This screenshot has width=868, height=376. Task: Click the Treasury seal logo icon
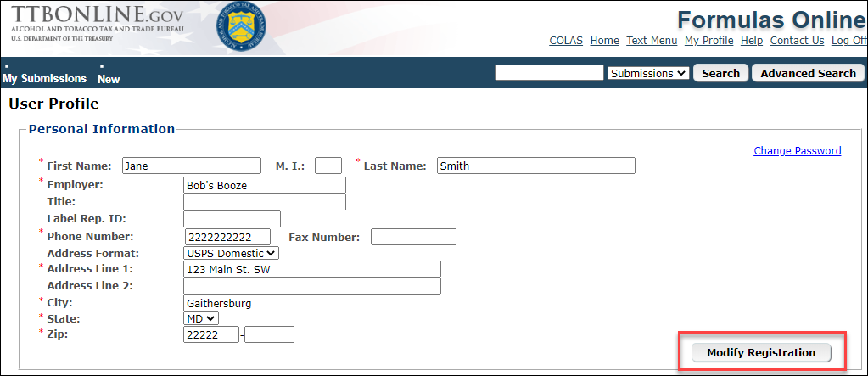tap(242, 25)
